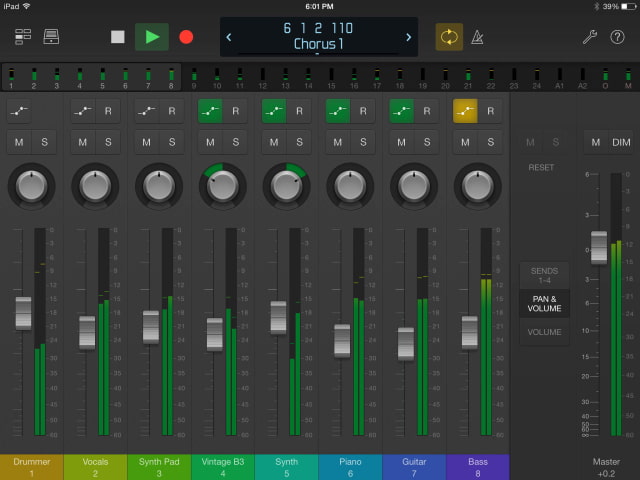The height and width of the screenshot is (480, 640).
Task: Switch to Volume only view
Action: coord(544,332)
